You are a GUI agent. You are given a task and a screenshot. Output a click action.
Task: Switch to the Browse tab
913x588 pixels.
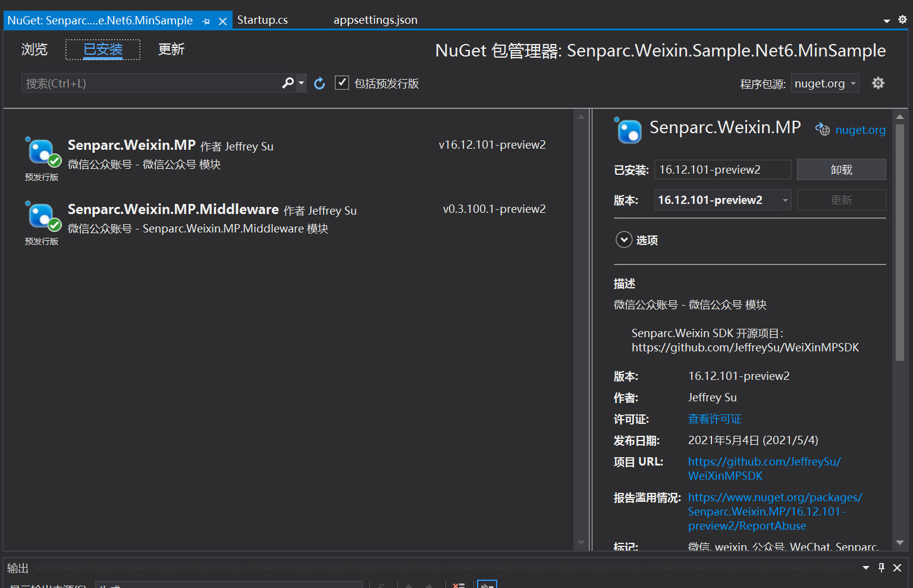click(x=34, y=49)
